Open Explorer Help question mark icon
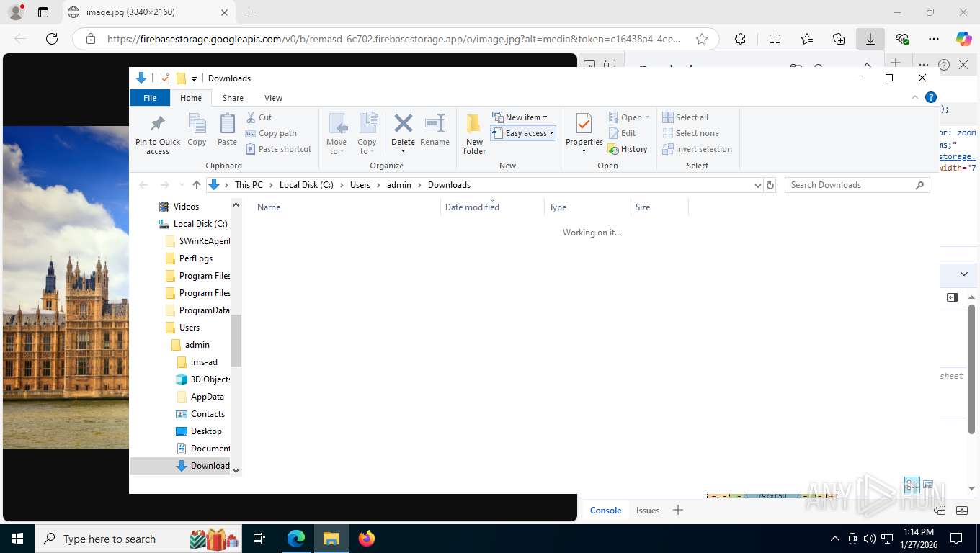Screen dimensions: 980x553 (930, 97)
